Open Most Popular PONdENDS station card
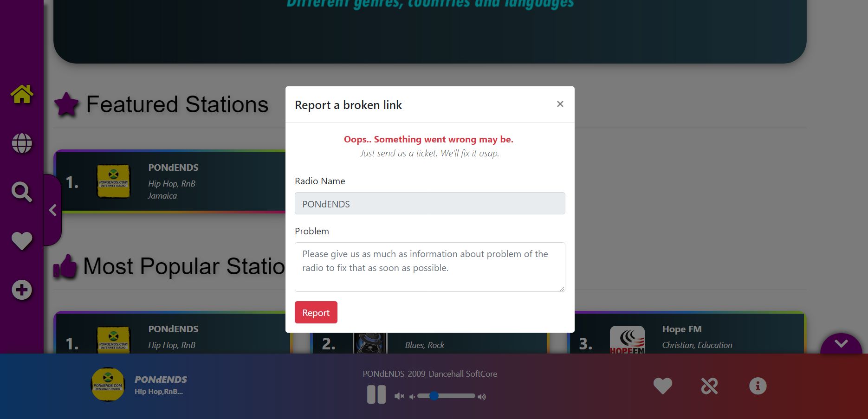The height and width of the screenshot is (419, 868). (x=173, y=333)
